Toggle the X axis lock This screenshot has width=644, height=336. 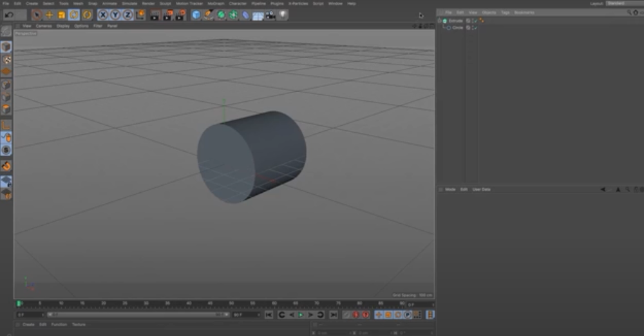click(102, 15)
